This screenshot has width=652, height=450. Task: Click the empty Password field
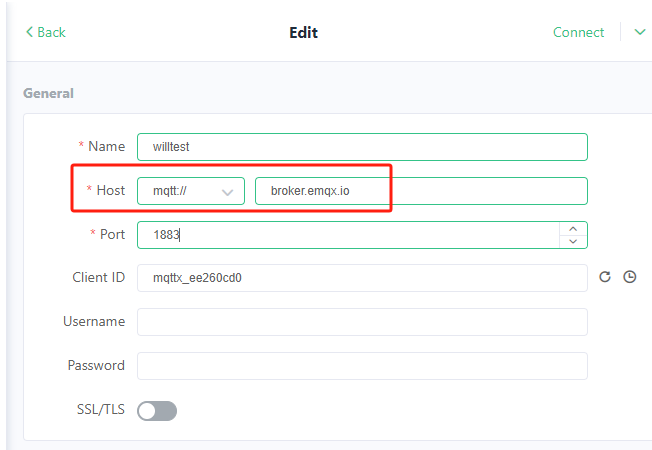[x=362, y=366]
